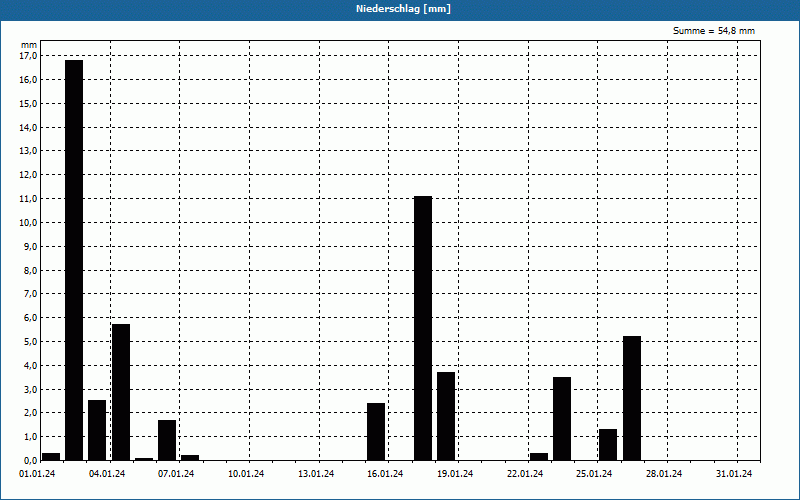Select the date label "22.01.24"
The width and height of the screenshot is (800, 500).
click(x=525, y=474)
